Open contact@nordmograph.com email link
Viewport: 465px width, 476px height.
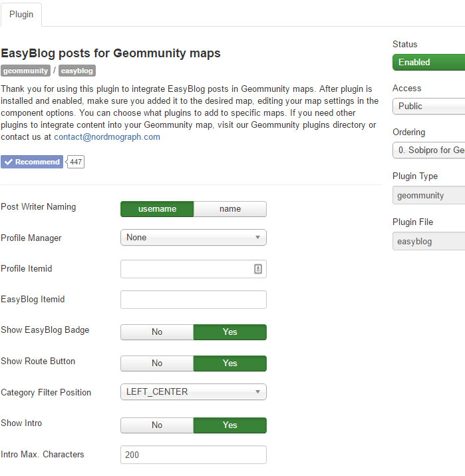coord(107,137)
